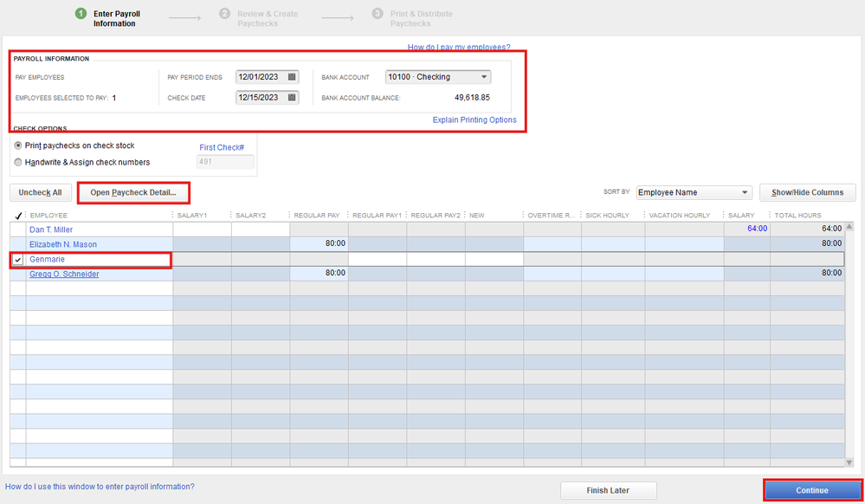Go to Print & Distribute Paychecks step

pyautogui.click(x=412, y=18)
